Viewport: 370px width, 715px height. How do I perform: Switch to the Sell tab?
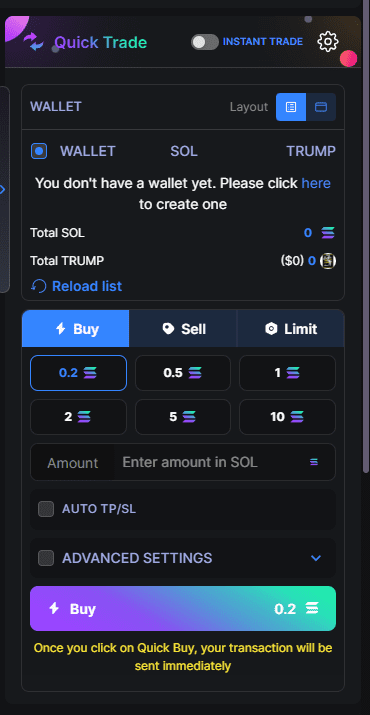click(x=183, y=329)
